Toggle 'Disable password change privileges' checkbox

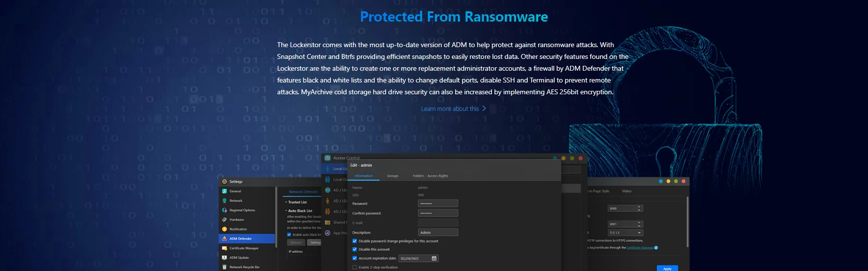[354, 241]
